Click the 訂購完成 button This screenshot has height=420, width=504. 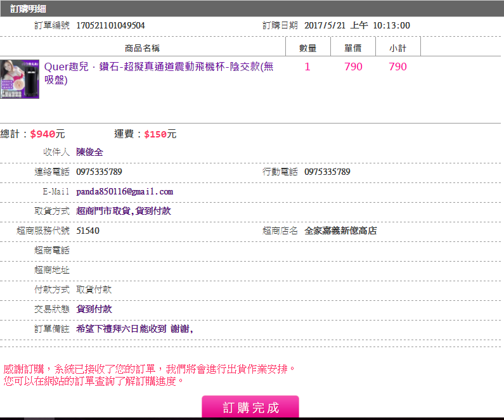coord(250,407)
